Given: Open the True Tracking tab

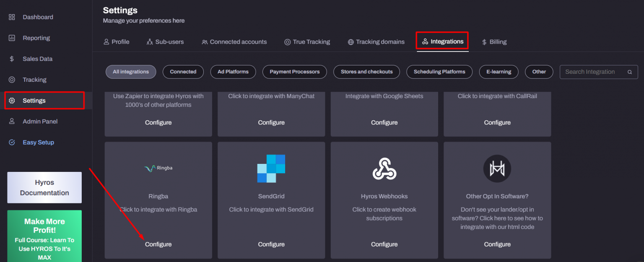Looking at the screenshot, I should [x=307, y=42].
